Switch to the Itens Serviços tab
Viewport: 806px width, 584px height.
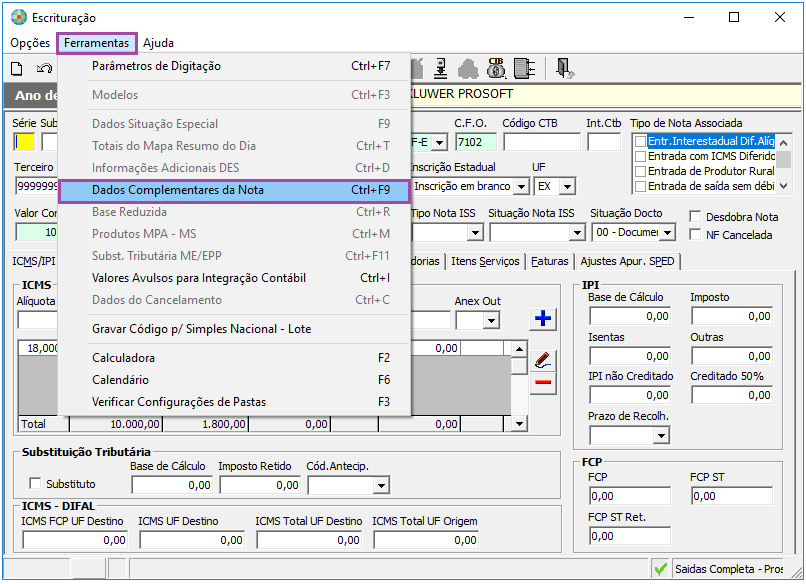(x=485, y=261)
